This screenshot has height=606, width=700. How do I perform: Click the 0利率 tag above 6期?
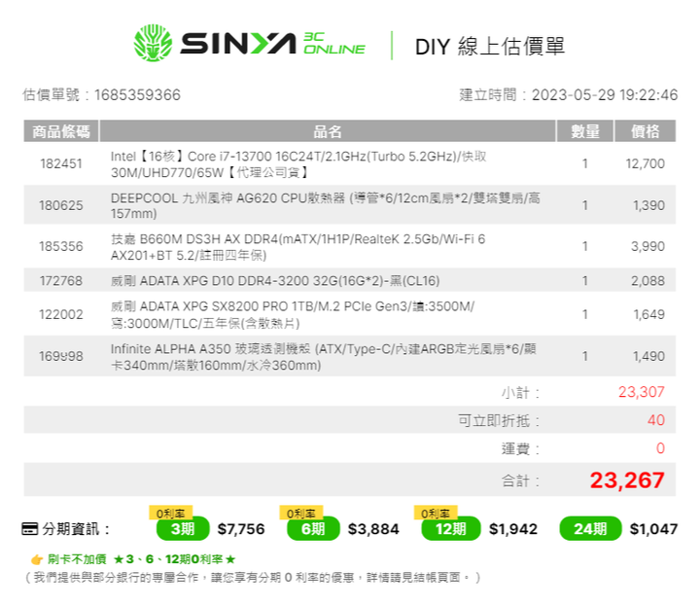click(x=300, y=513)
